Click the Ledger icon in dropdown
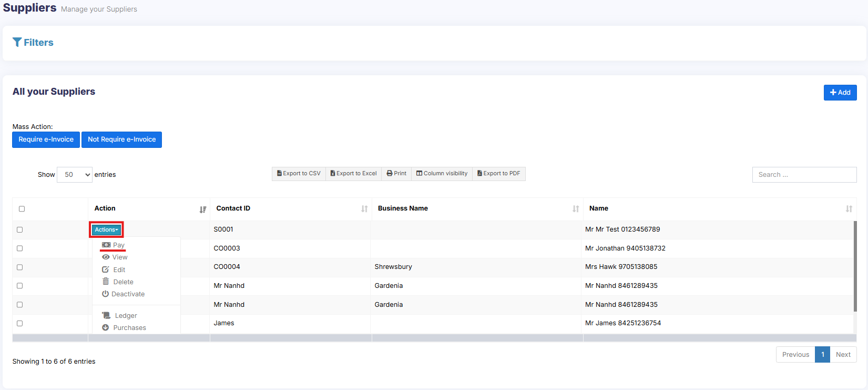Screen dimensions: 868x390 [x=106, y=316]
